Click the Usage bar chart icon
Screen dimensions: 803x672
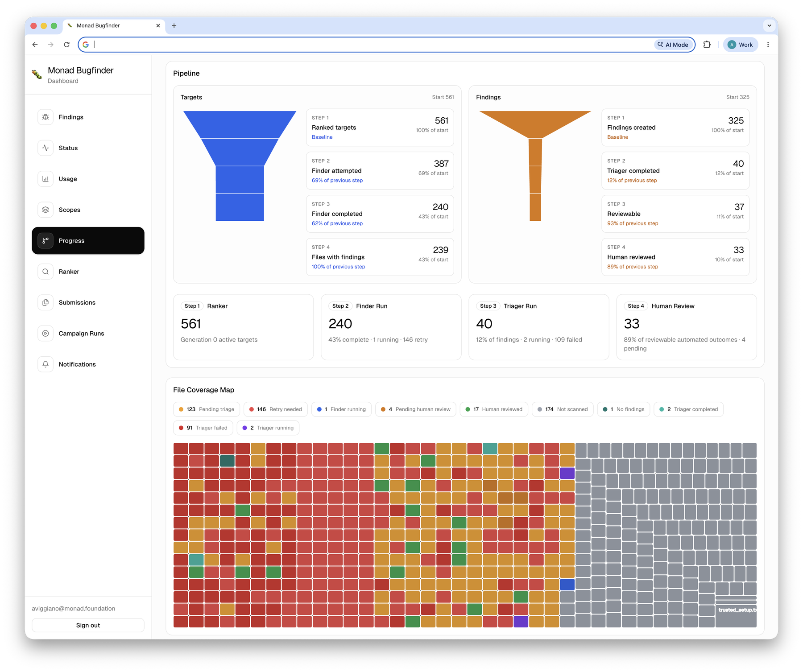tap(46, 179)
